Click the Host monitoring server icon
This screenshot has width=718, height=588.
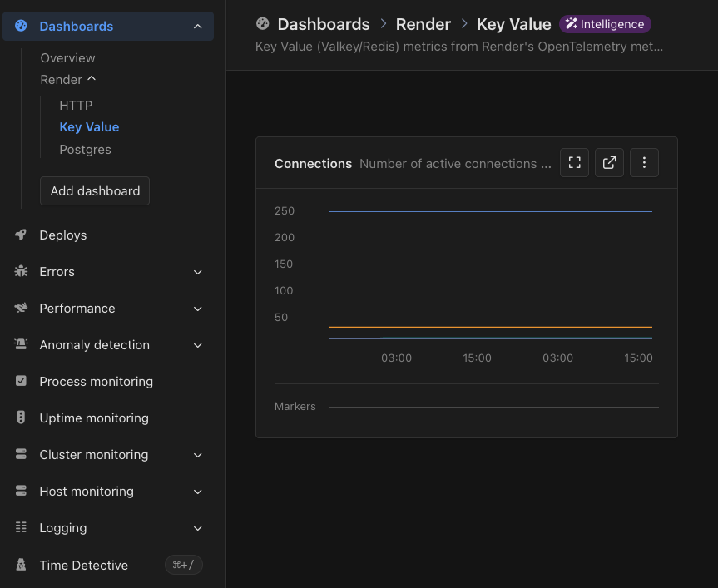[x=21, y=491]
